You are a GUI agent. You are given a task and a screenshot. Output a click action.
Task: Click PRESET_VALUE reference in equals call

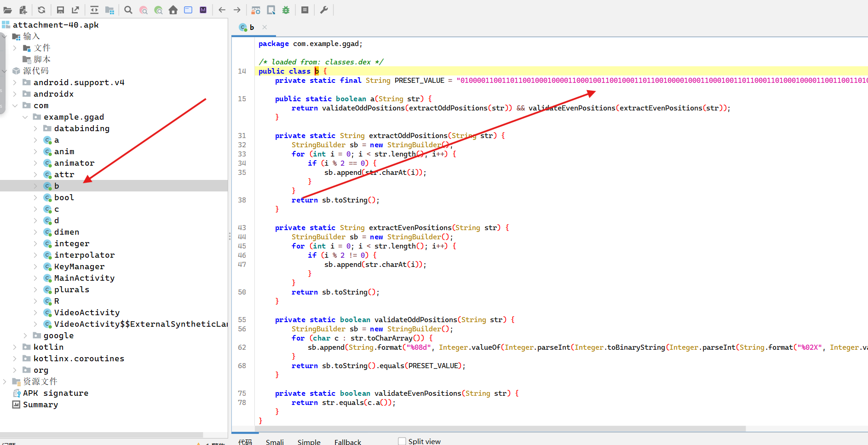pyautogui.click(x=434, y=366)
